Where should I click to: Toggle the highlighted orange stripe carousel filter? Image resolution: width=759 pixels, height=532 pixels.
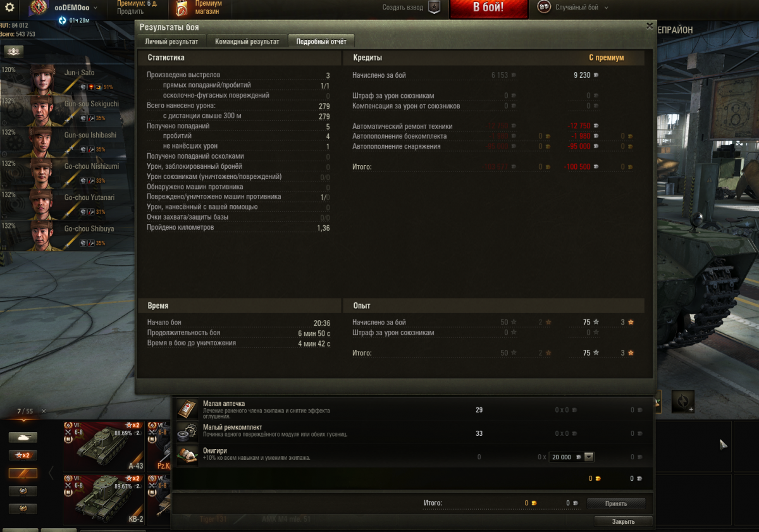pyautogui.click(x=23, y=473)
